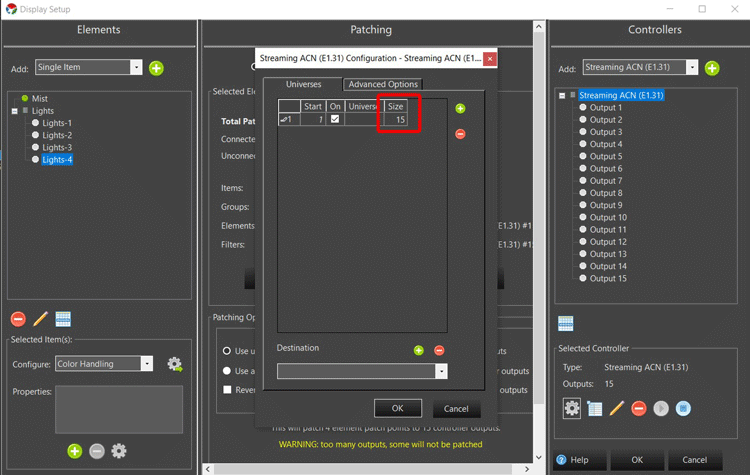Click Patching vertical scrollbar up arrow
The height and width of the screenshot is (475, 750).
[x=539, y=27]
